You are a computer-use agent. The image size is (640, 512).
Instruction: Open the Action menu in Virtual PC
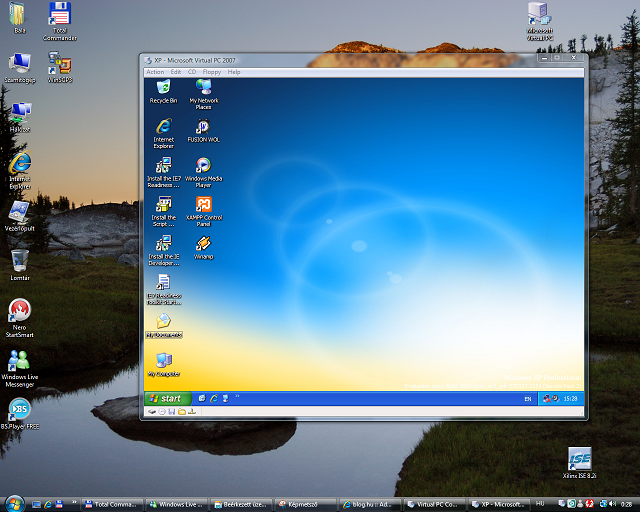click(155, 72)
